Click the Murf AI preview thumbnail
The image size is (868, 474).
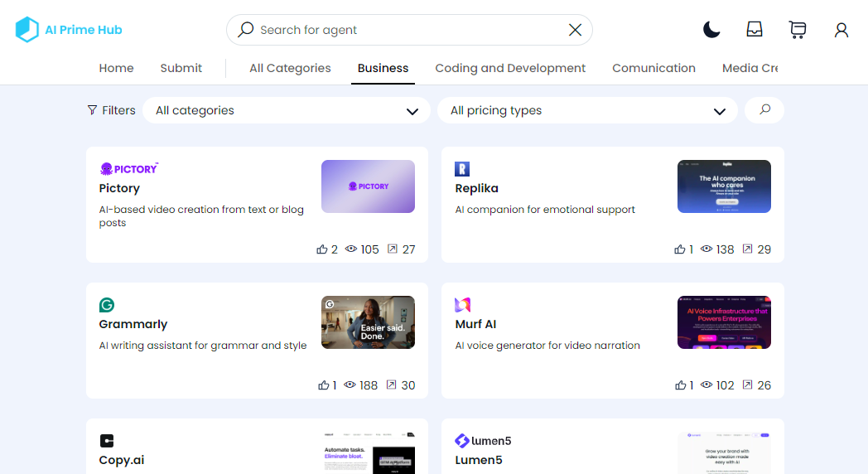724,322
